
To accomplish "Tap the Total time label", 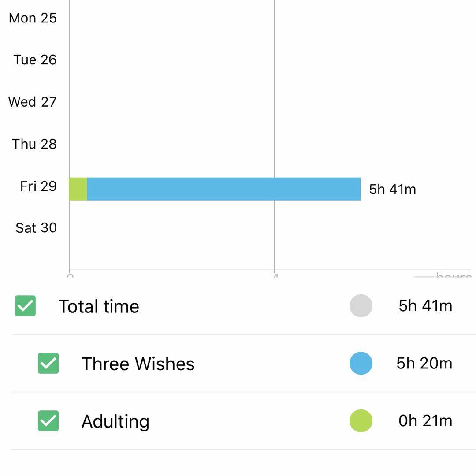I will click(99, 306).
